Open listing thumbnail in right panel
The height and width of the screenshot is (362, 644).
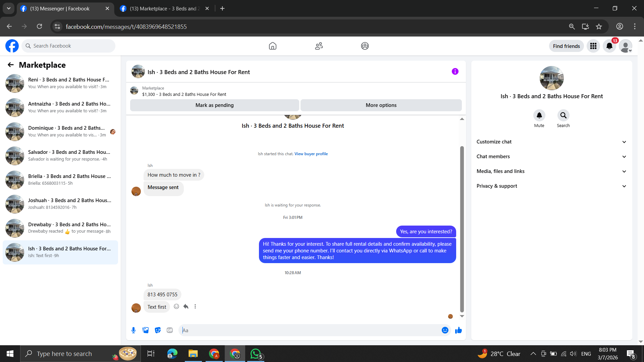point(552,78)
